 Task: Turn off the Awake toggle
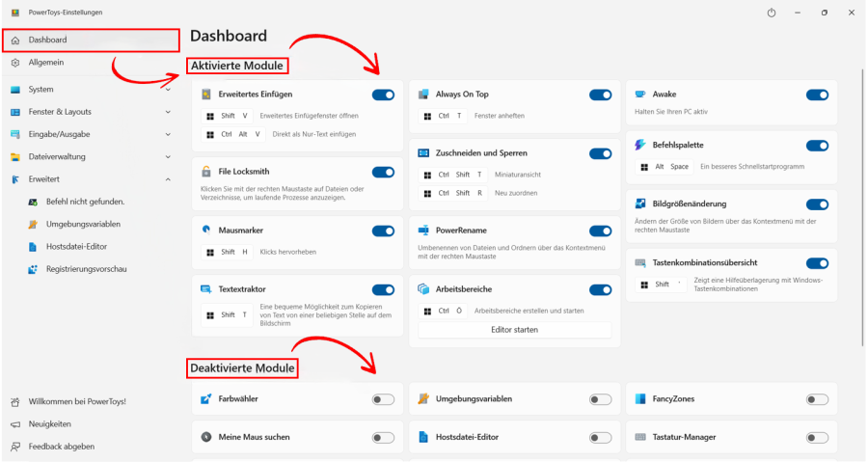tap(817, 95)
